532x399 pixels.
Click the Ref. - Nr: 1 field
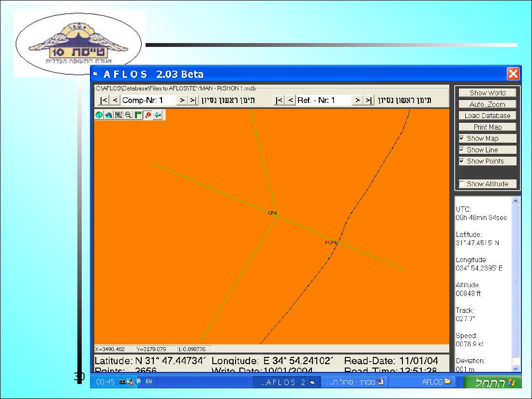324,100
